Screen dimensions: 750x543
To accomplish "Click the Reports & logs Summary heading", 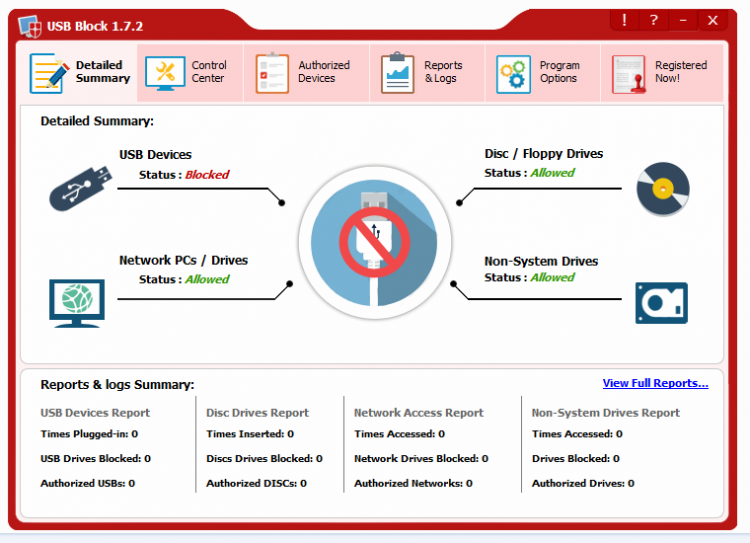I will coord(117,385).
